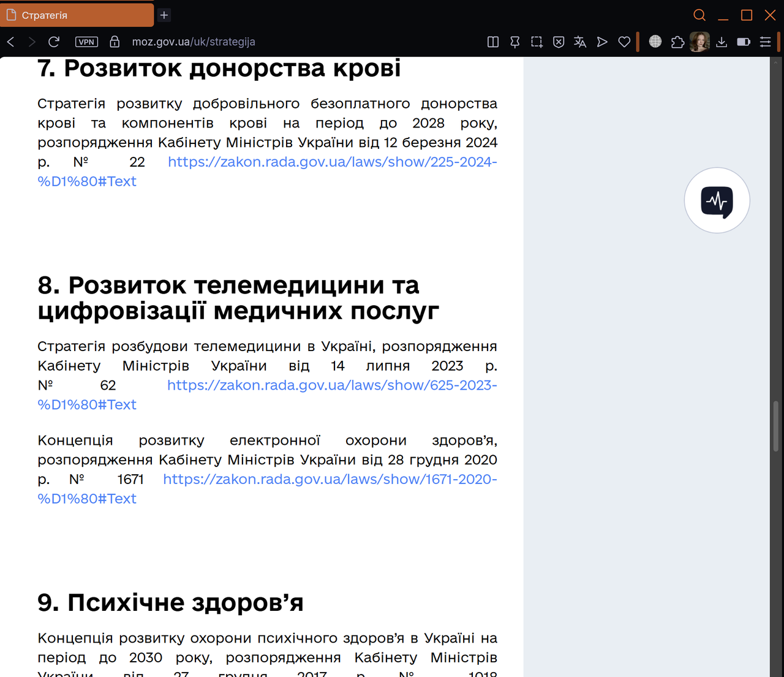Open the Downloads panel
Image resolution: width=784 pixels, height=677 pixels.
coord(721,42)
